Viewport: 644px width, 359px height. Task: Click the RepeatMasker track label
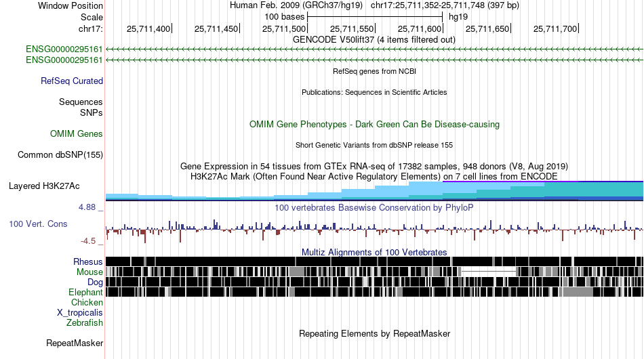[x=75, y=343]
